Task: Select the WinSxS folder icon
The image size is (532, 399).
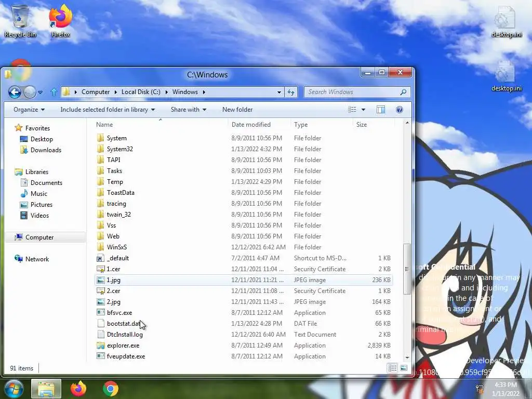Action: point(100,247)
